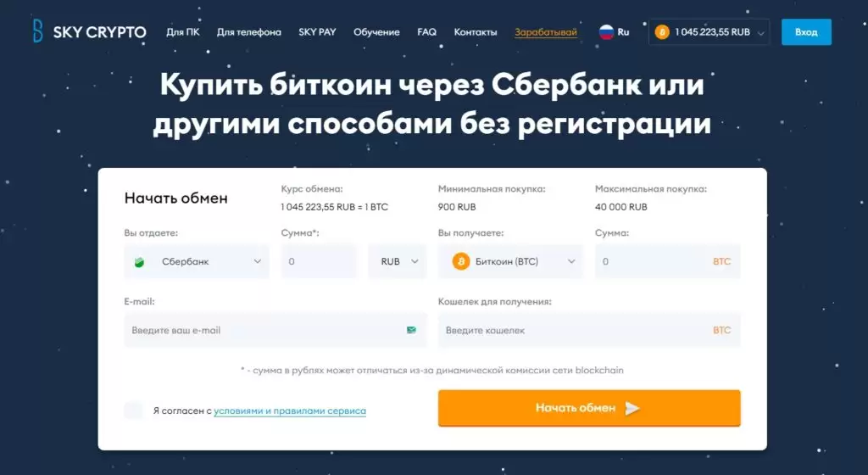Check the terms of service agreement checkbox
Image resolution: width=868 pixels, height=475 pixels.
point(134,411)
